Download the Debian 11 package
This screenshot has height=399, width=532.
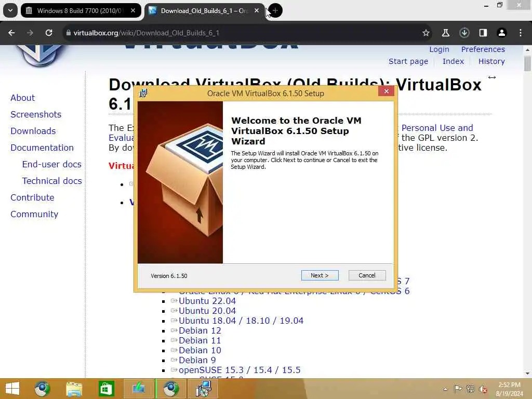coord(199,340)
